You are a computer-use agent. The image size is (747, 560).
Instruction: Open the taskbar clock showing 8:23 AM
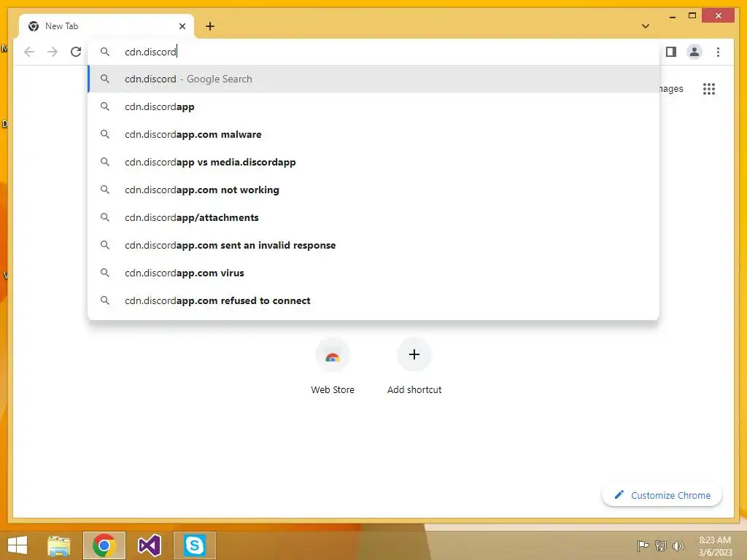(715, 546)
